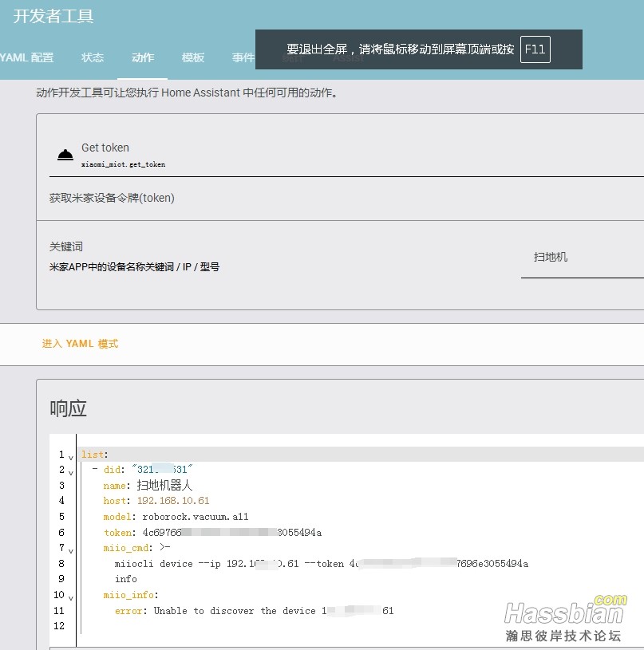Click the info text on line 9
The image size is (644, 650).
(x=126, y=579)
